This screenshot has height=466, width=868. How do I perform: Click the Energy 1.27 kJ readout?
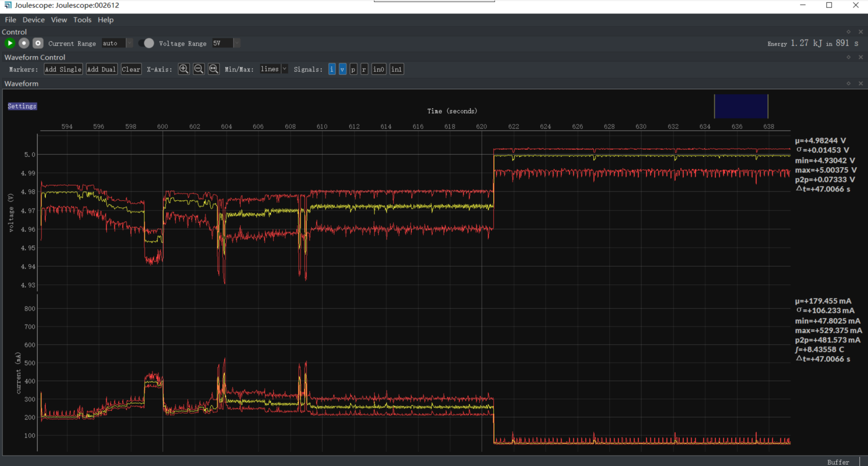coord(813,43)
